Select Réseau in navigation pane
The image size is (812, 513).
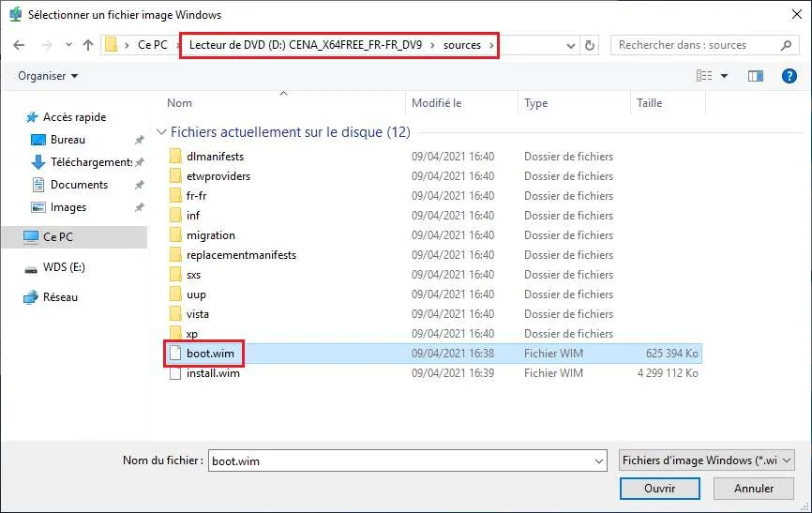(60, 297)
